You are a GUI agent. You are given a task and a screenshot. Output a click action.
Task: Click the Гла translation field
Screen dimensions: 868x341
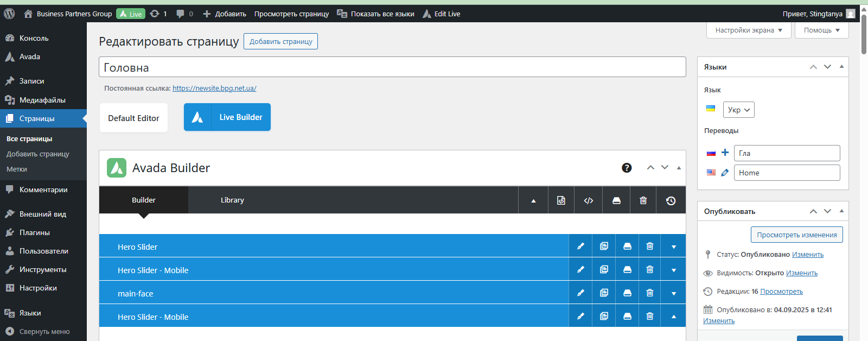pos(787,153)
